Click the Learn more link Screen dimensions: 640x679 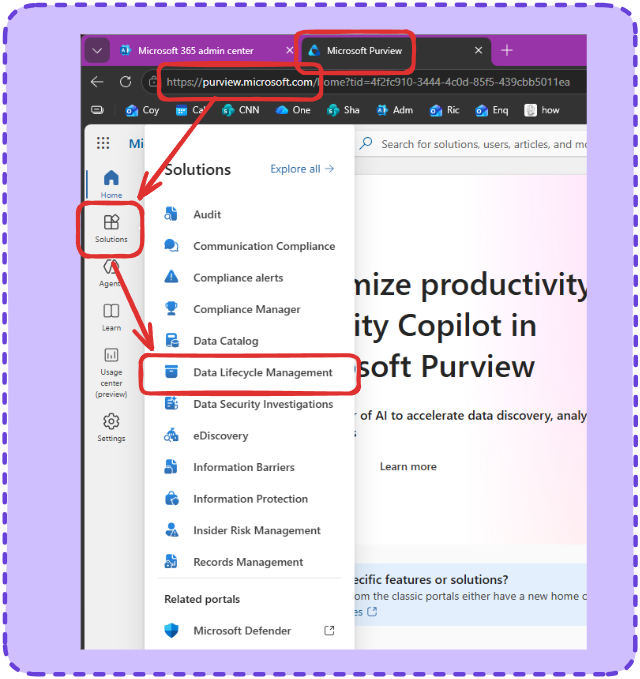pyautogui.click(x=408, y=466)
